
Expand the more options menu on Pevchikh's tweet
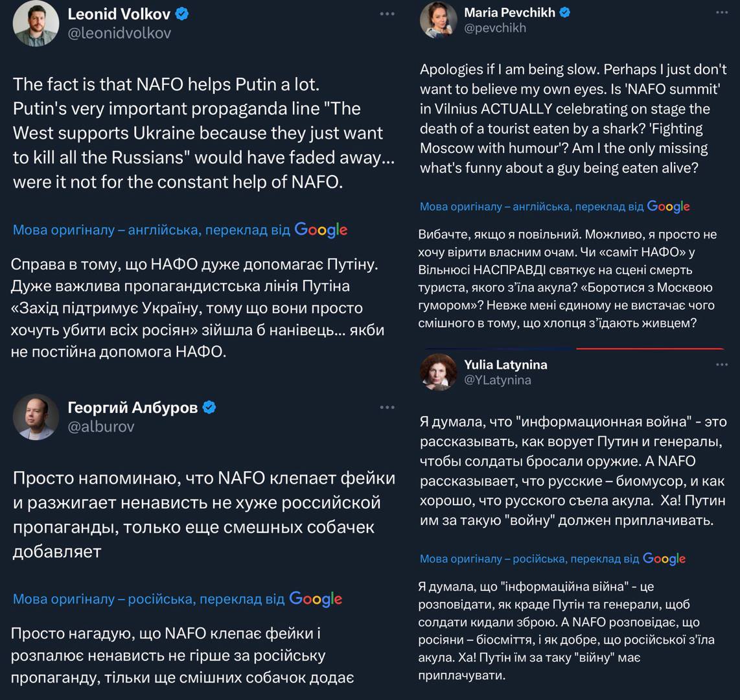click(722, 12)
